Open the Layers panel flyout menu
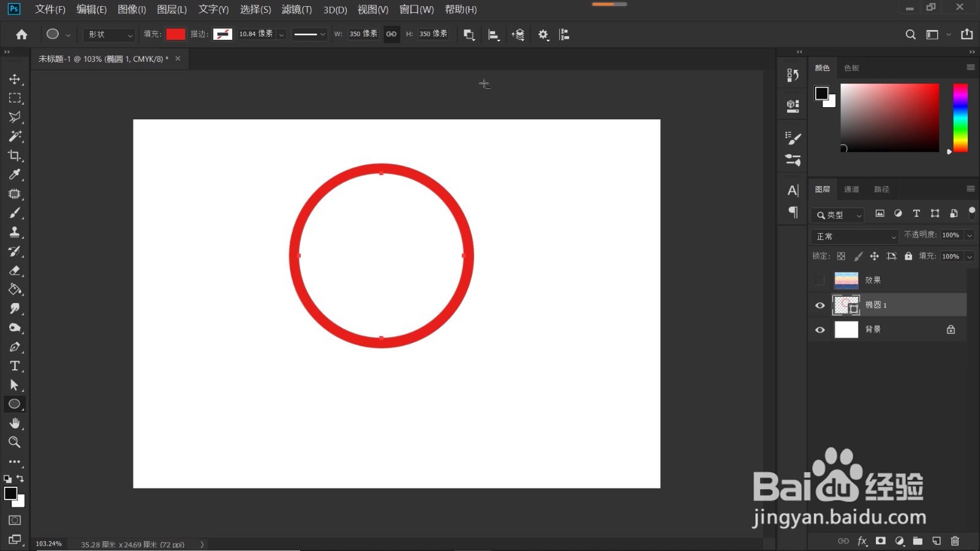 pyautogui.click(x=971, y=189)
